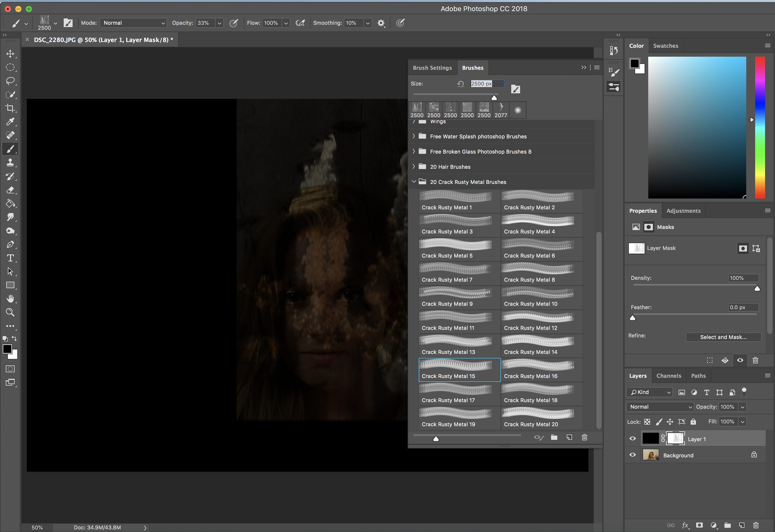Switch to the Channels tab
Image resolution: width=775 pixels, height=532 pixels.
coord(668,376)
